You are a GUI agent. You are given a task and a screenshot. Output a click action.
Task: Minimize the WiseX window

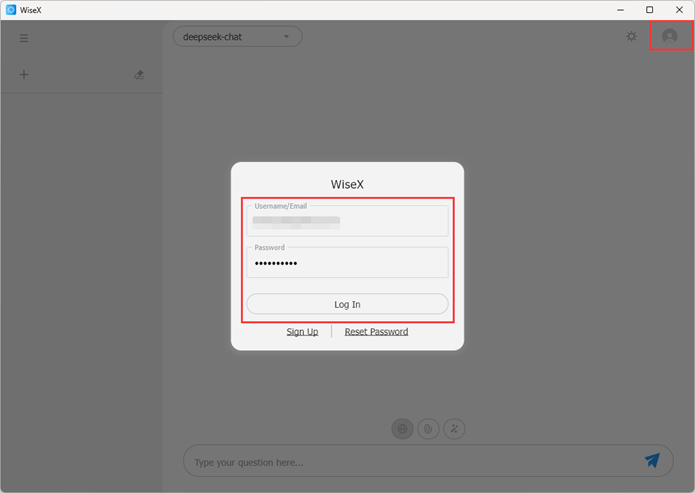coord(621,10)
